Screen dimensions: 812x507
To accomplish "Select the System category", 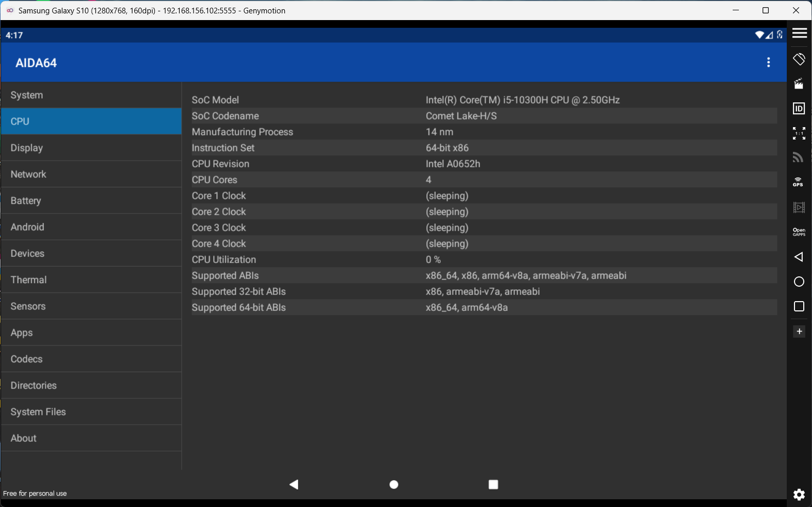I will point(91,95).
